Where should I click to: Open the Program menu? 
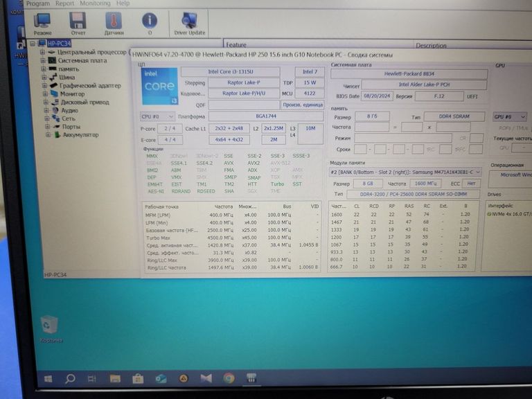pos(37,3)
